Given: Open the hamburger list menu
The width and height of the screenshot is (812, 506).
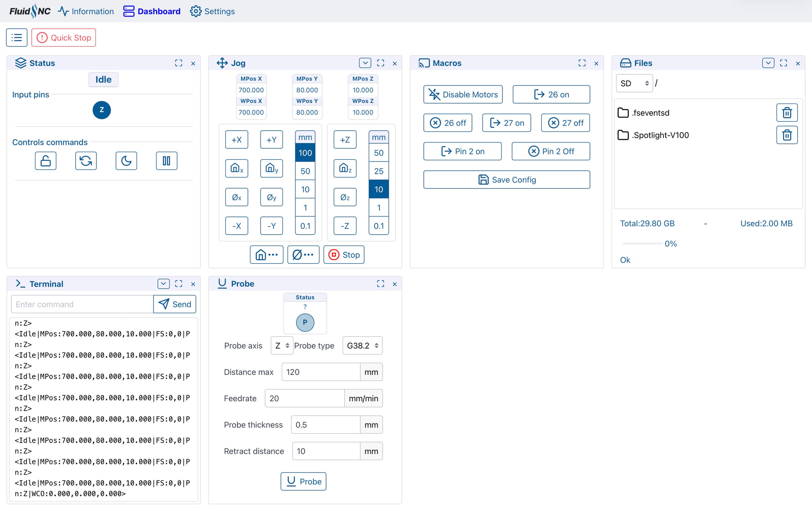Looking at the screenshot, I should pos(17,38).
